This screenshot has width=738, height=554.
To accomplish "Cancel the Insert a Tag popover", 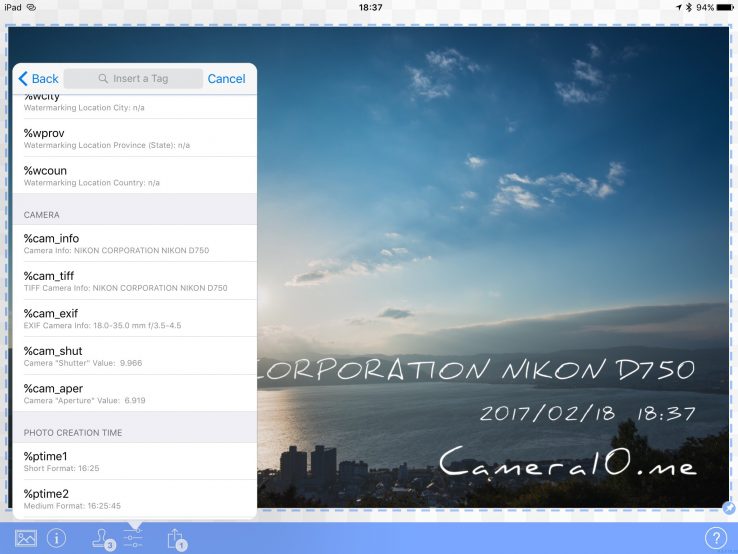I will [226, 79].
